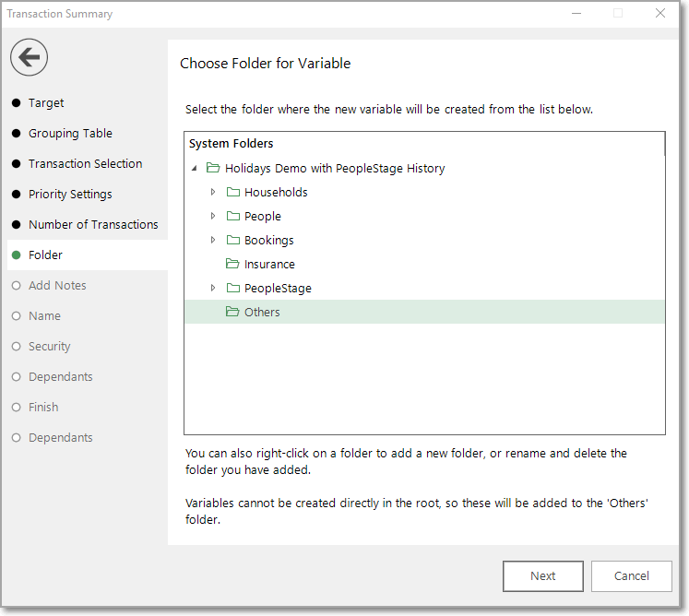This screenshot has width=689, height=616.
Task: Open the last Dependants step below Finish
Action: (61, 438)
